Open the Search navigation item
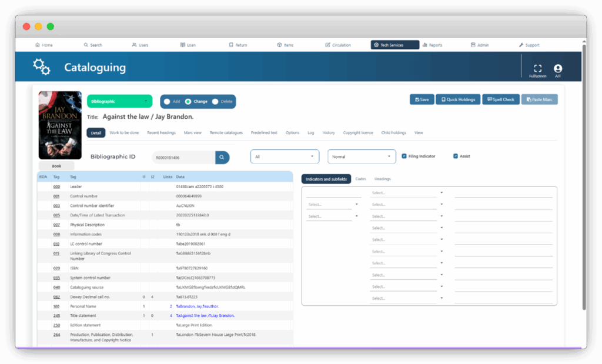The width and height of the screenshot is (602, 364). tap(92, 45)
